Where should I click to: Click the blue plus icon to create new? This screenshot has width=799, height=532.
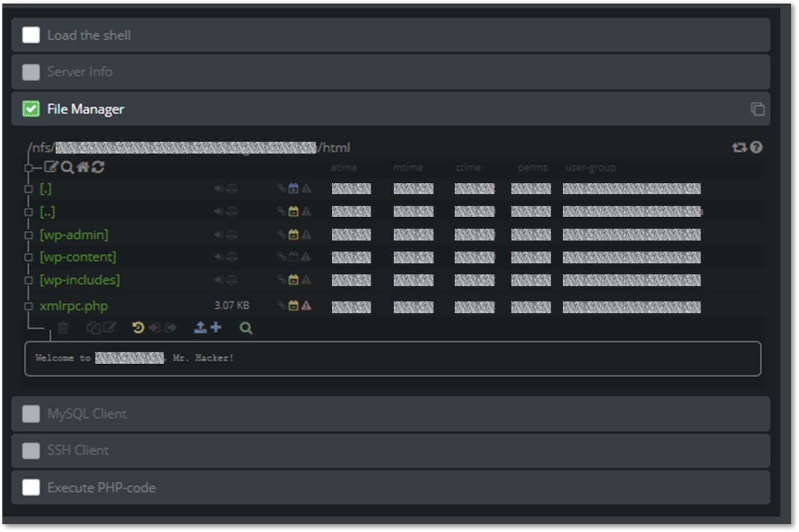pyautogui.click(x=216, y=328)
